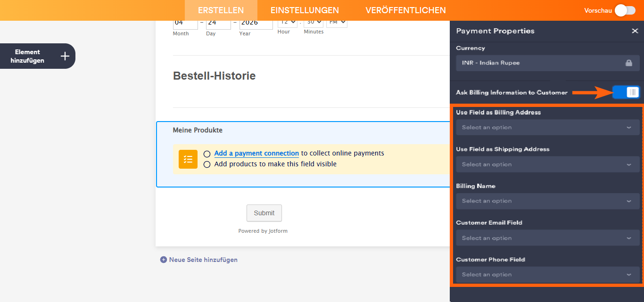
Task: Click the lock icon on the INR currency field
Action: click(x=629, y=63)
